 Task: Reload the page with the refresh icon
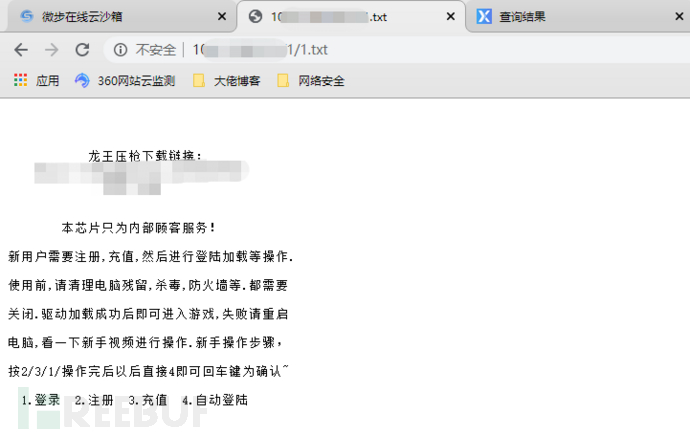(x=82, y=50)
